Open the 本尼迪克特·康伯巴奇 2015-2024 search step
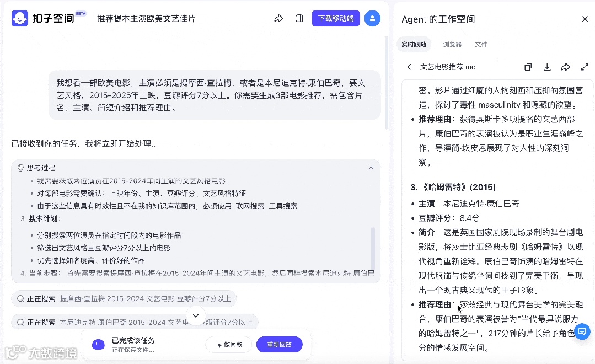The height and width of the screenshot is (364, 595). pyautogui.click(x=135, y=322)
